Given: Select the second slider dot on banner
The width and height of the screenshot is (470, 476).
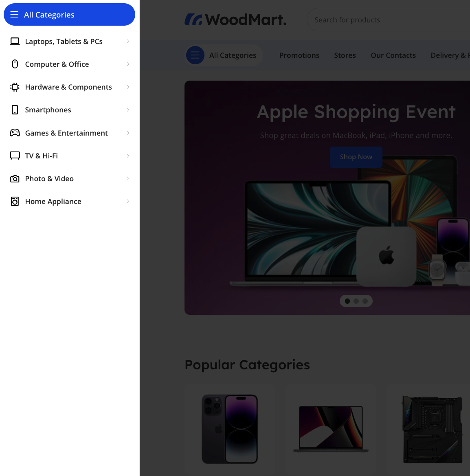Looking at the screenshot, I should pyautogui.click(x=356, y=301).
